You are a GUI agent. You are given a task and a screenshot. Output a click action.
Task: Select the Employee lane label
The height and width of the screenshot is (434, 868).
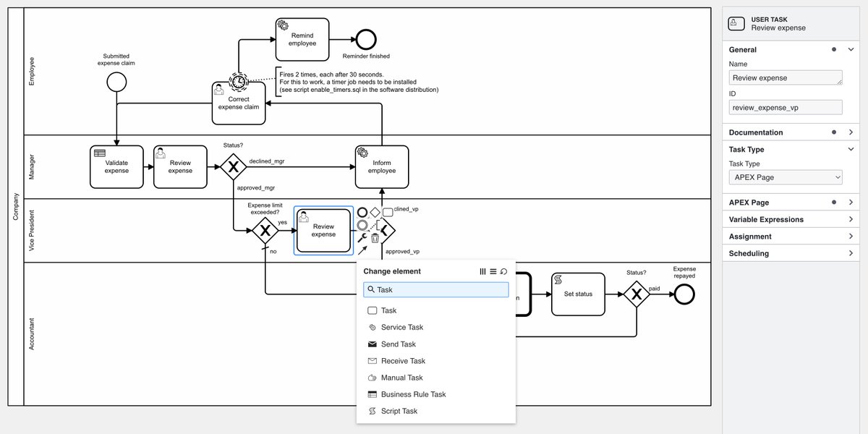(32, 71)
